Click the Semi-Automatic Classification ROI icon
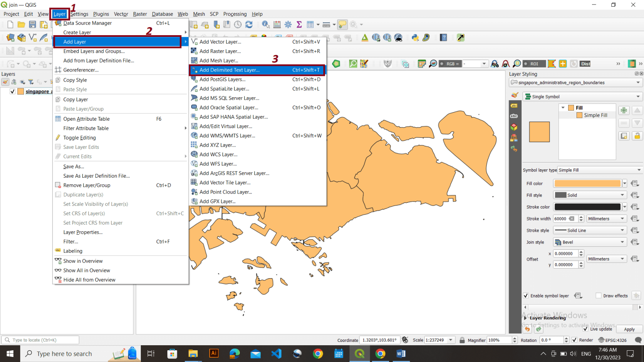644x362 pixels. coord(535,64)
